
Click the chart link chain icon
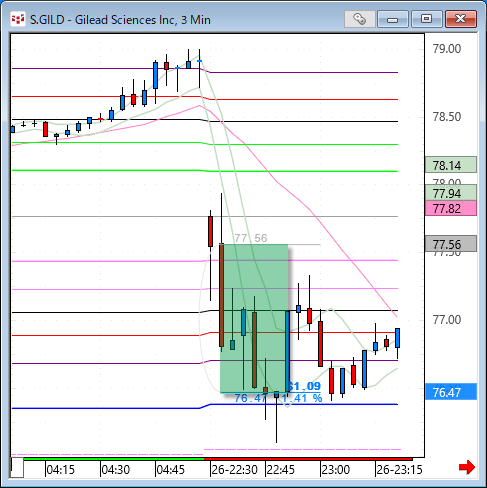pyautogui.click(x=359, y=19)
